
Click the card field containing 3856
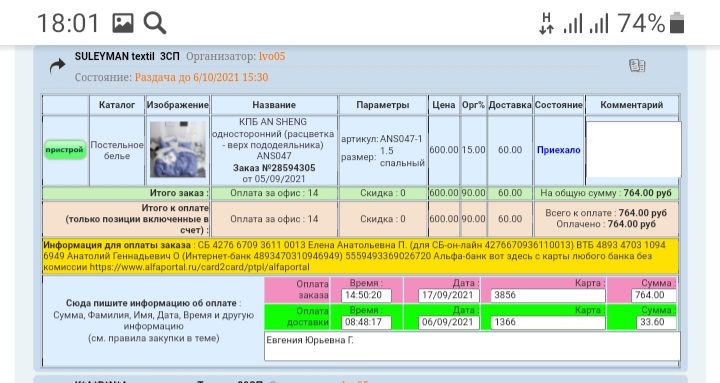(548, 295)
